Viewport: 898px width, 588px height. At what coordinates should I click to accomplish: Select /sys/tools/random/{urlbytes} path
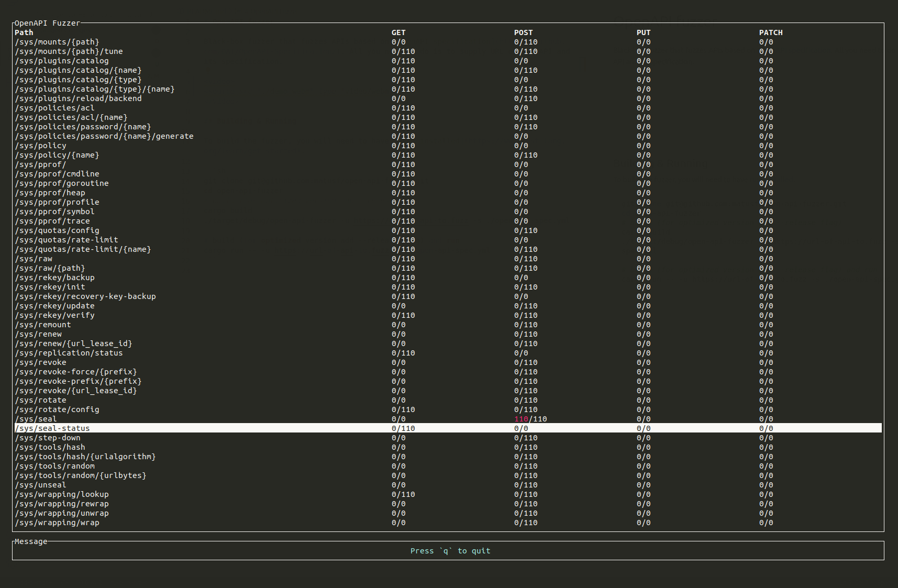[x=81, y=475]
